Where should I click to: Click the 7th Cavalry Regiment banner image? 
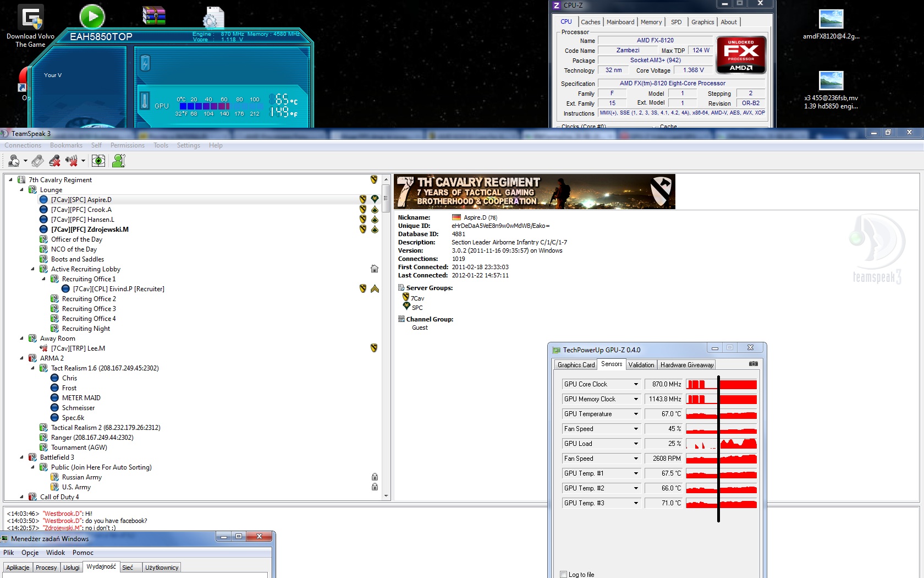(x=535, y=192)
